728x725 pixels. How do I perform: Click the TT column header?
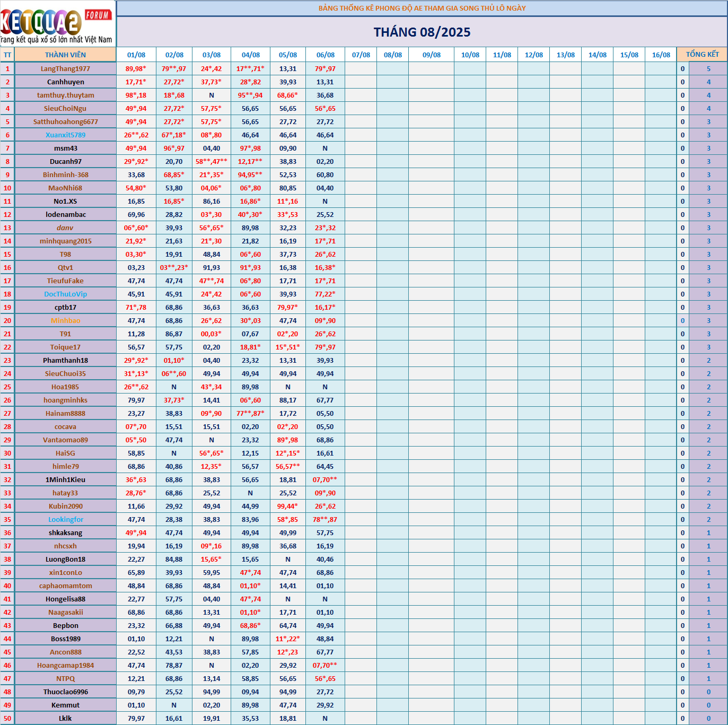(7, 55)
